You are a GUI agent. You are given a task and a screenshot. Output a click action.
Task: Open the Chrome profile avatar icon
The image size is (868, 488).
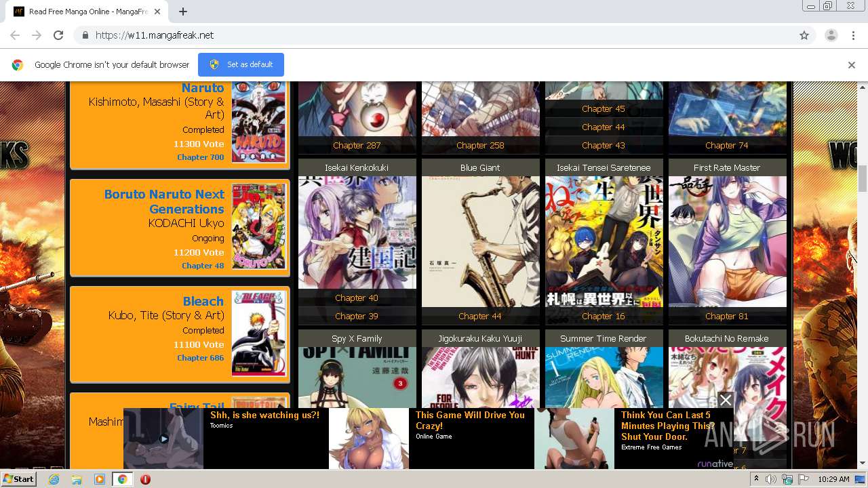coord(831,35)
